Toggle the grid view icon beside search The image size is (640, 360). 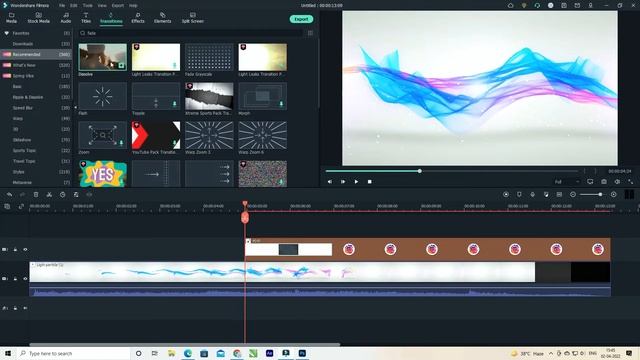tap(311, 33)
